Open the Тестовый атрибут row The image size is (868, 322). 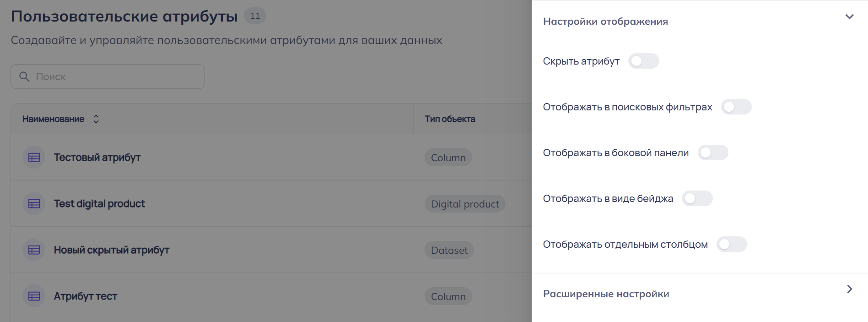click(x=97, y=158)
